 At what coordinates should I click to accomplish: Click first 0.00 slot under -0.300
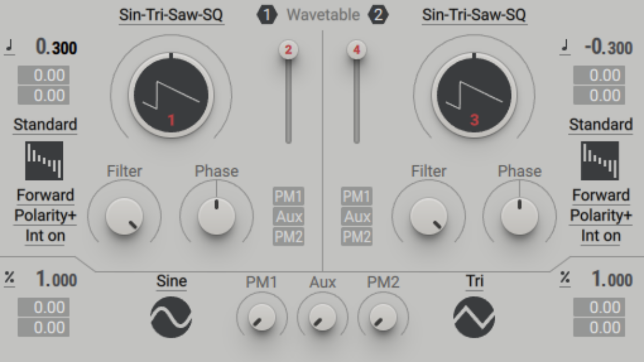[599, 75]
